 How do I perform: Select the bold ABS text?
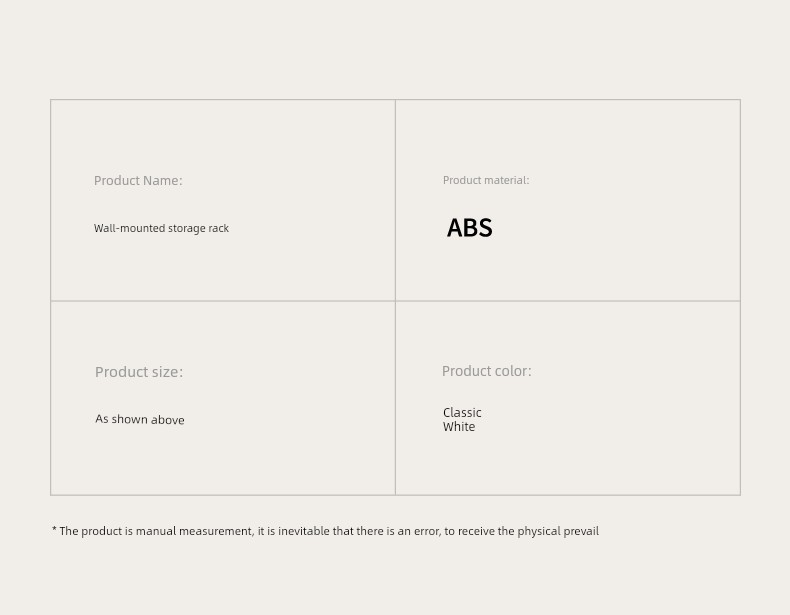[470, 227]
